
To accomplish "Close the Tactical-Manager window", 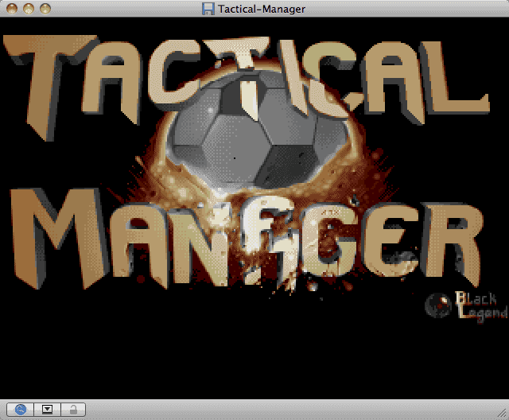I will tap(12, 9).
